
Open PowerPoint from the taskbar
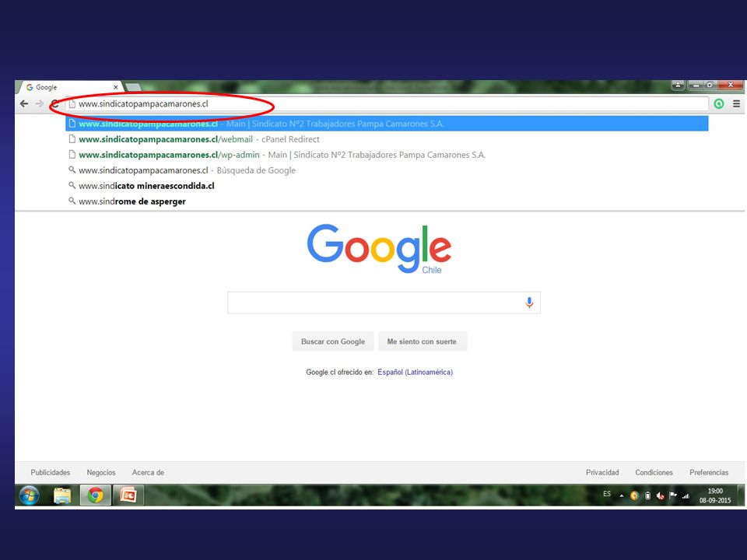coord(128,495)
